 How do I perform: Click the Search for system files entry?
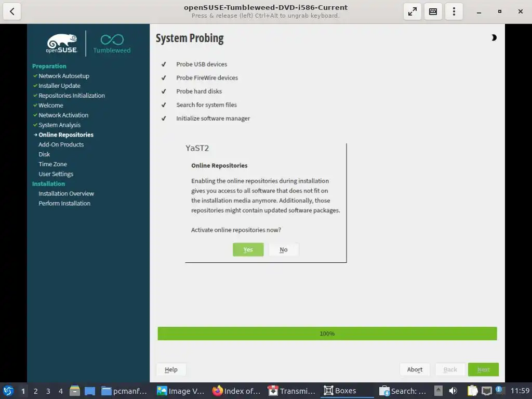(x=206, y=105)
